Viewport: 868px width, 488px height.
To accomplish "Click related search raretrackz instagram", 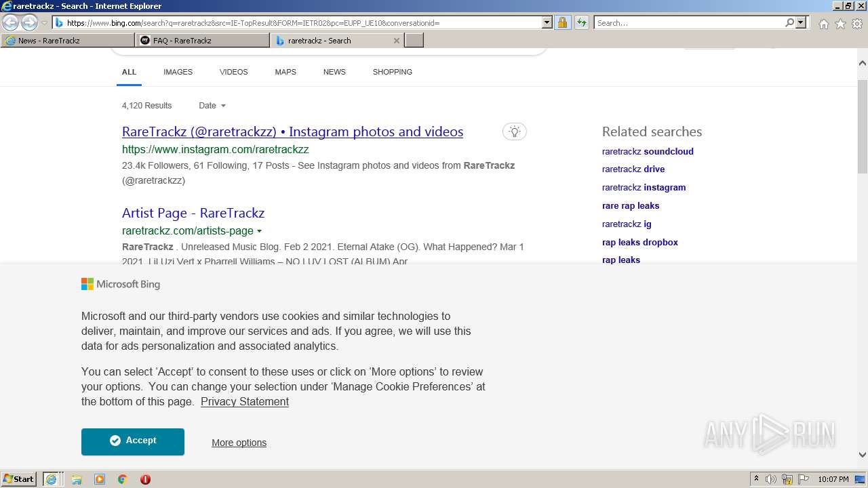I will [644, 188].
